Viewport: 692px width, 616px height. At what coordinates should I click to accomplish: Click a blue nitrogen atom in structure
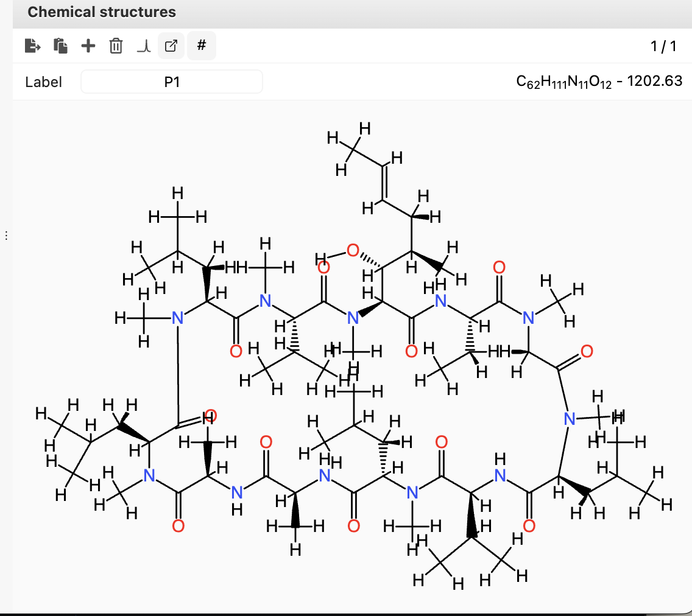(x=353, y=317)
